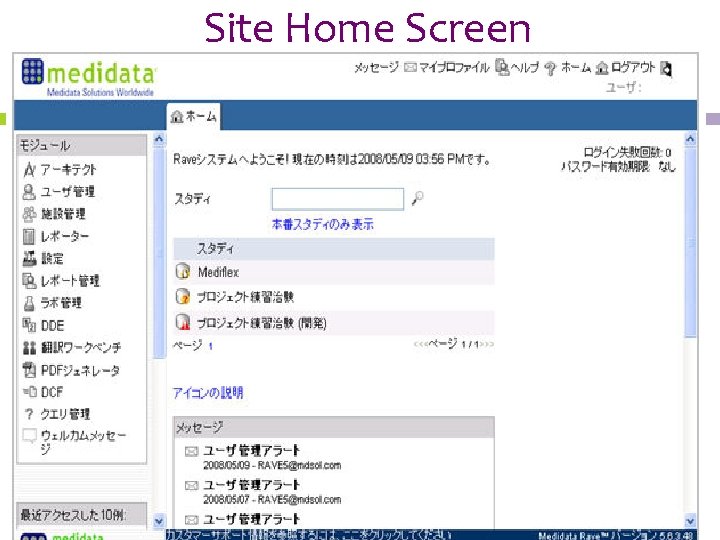This screenshot has width=720, height=540.
Task: Click the モジュール panel header
Action: pyautogui.click(x=82, y=146)
